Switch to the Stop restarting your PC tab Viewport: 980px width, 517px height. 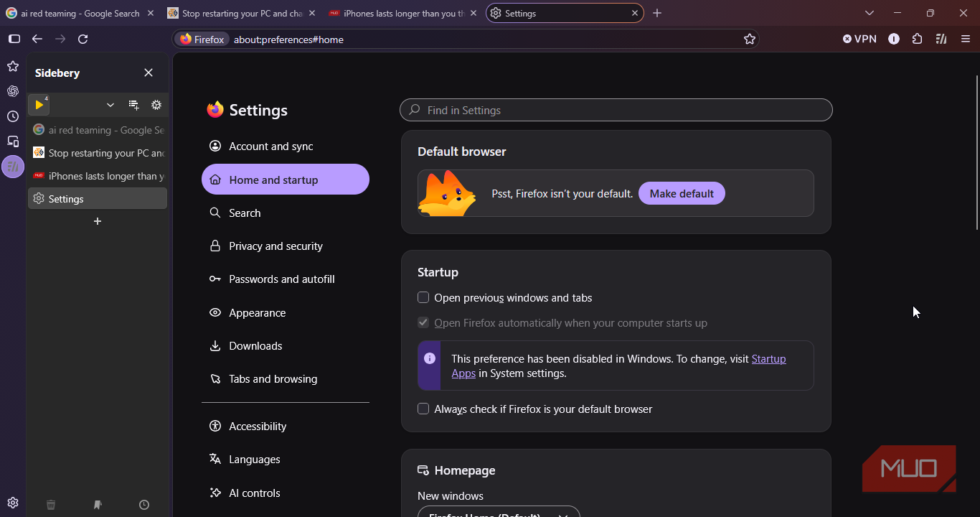(x=241, y=13)
